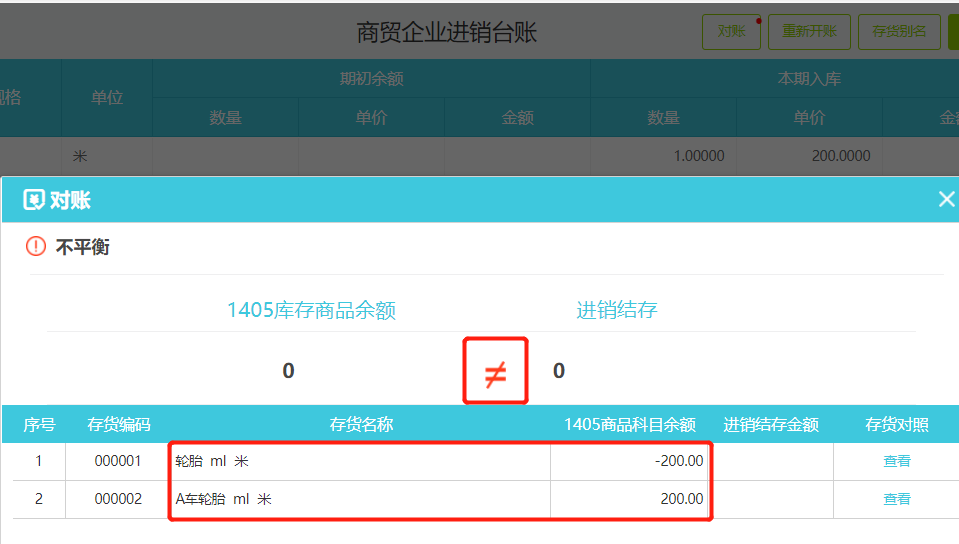Screen dimensions: 959x544
Task: Click the 本期入库 header in background table
Action: (x=809, y=78)
